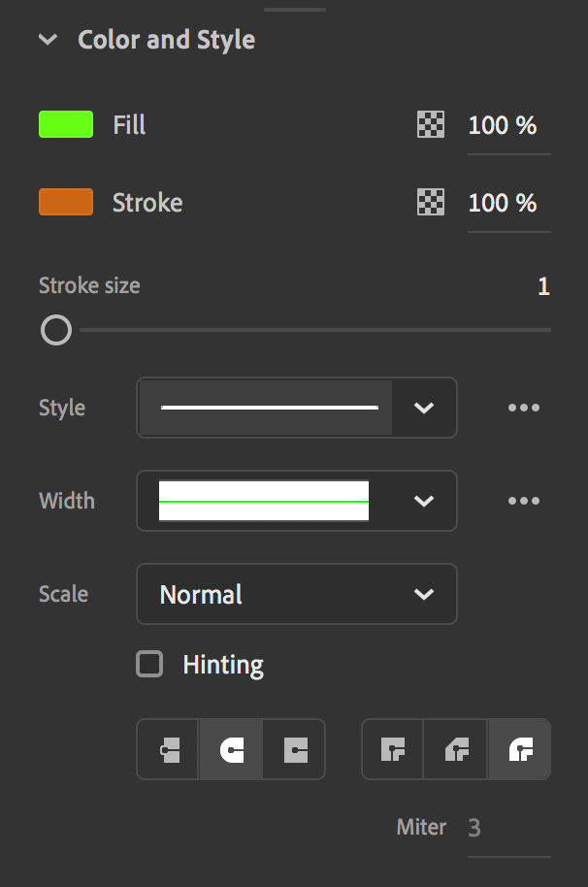This screenshot has width=588, height=887.
Task: Select the round cap icon
Action: pyautogui.click(x=231, y=750)
